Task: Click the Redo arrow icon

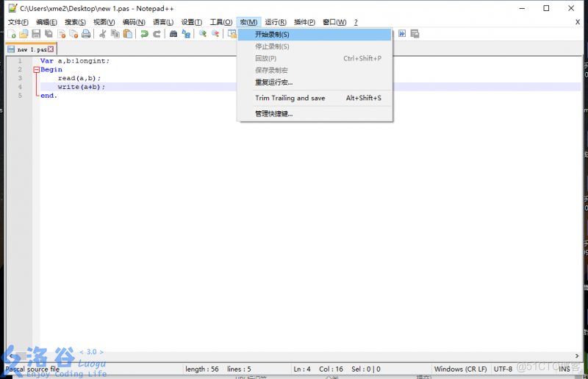Action: pyautogui.click(x=157, y=34)
